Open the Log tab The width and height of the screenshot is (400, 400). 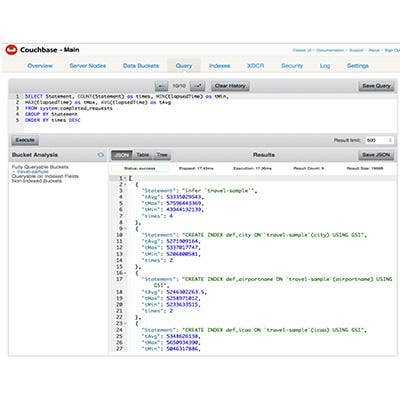pyautogui.click(x=325, y=66)
